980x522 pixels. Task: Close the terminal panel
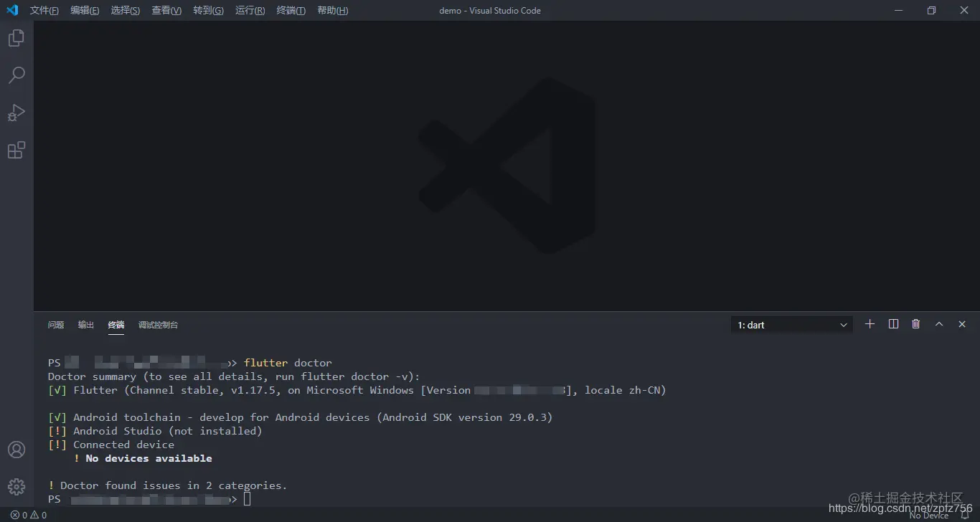pos(962,324)
